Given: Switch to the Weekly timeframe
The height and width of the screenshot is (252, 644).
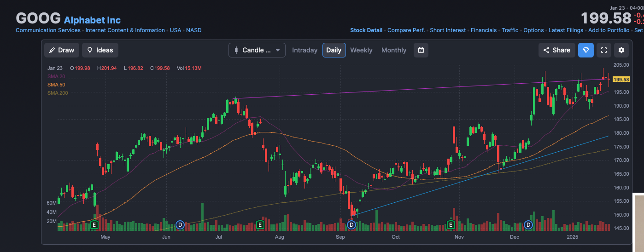Looking at the screenshot, I should click(361, 50).
